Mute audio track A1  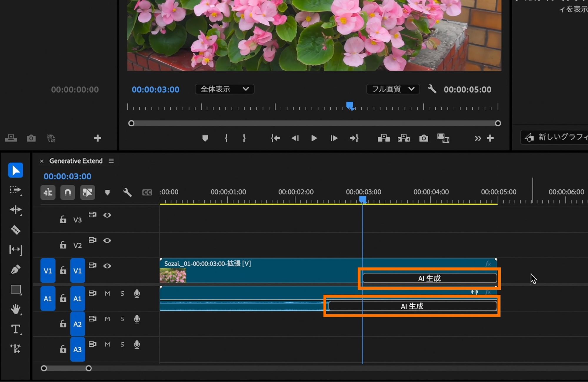[107, 293]
